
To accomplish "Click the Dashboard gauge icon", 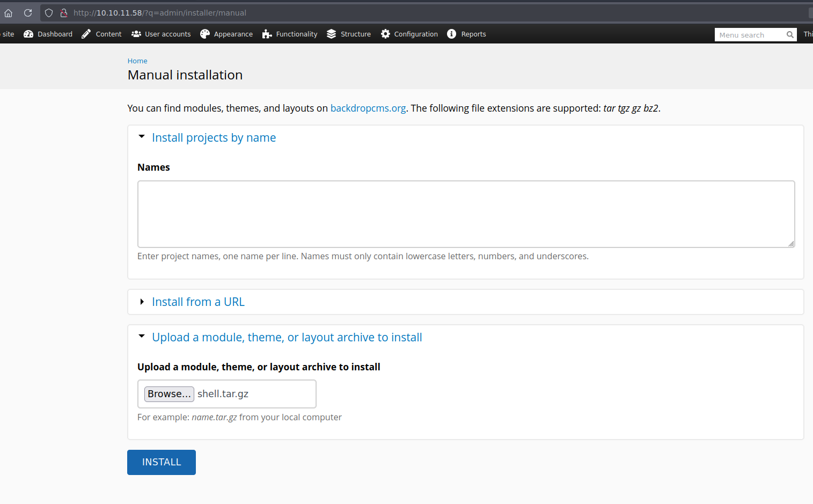I will click(x=28, y=34).
